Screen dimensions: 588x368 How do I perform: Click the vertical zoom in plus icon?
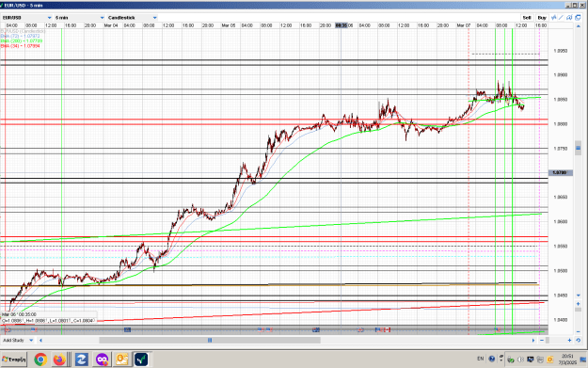(x=578, y=304)
